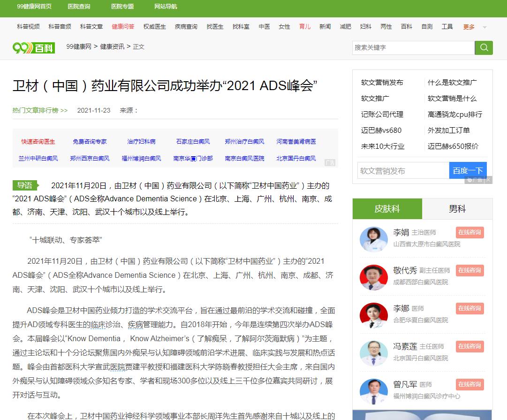Open 医院专题 in top bar

[x=122, y=7]
